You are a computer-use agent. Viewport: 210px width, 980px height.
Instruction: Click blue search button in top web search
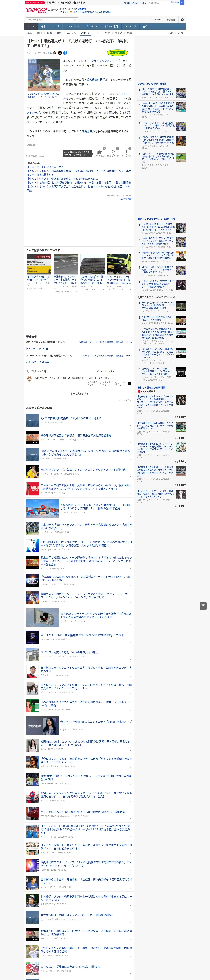point(182,3)
